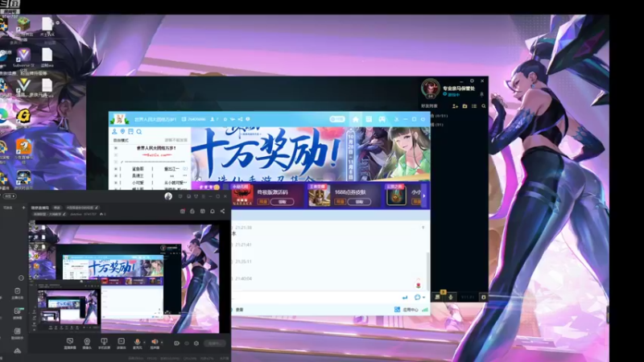Click the profile avatar in the dark friends panel

click(431, 88)
